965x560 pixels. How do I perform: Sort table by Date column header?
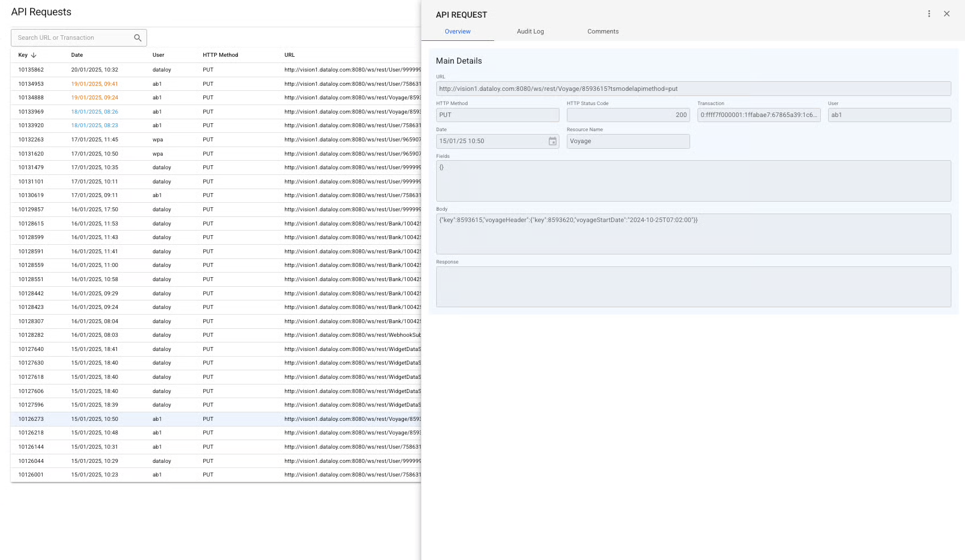(77, 55)
